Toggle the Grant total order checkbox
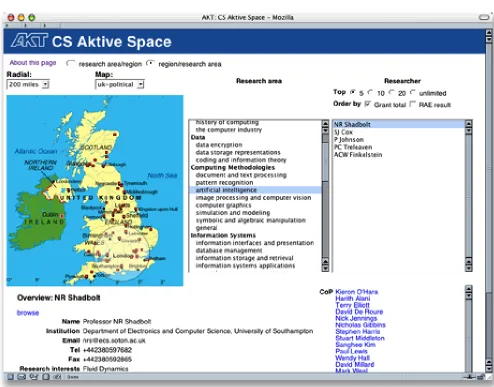 [368, 104]
